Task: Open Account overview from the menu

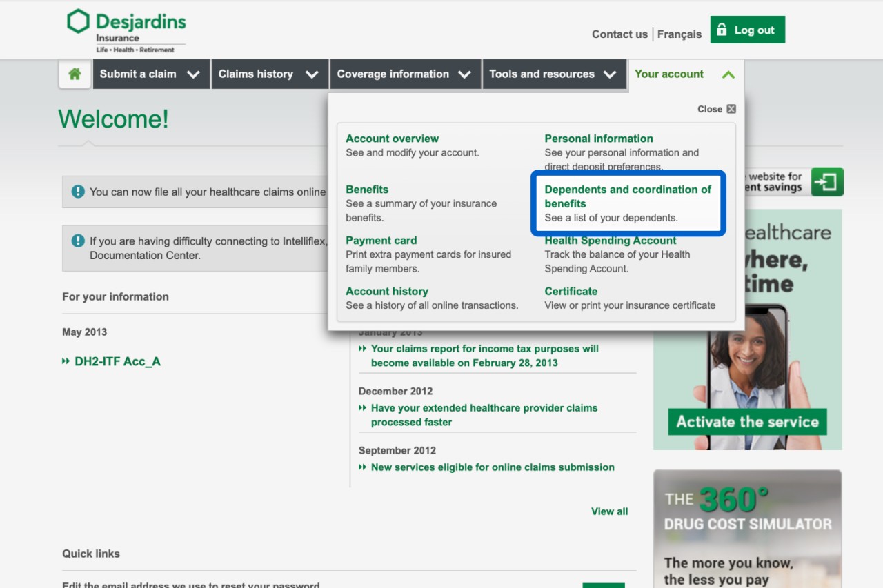Action: 392,139
